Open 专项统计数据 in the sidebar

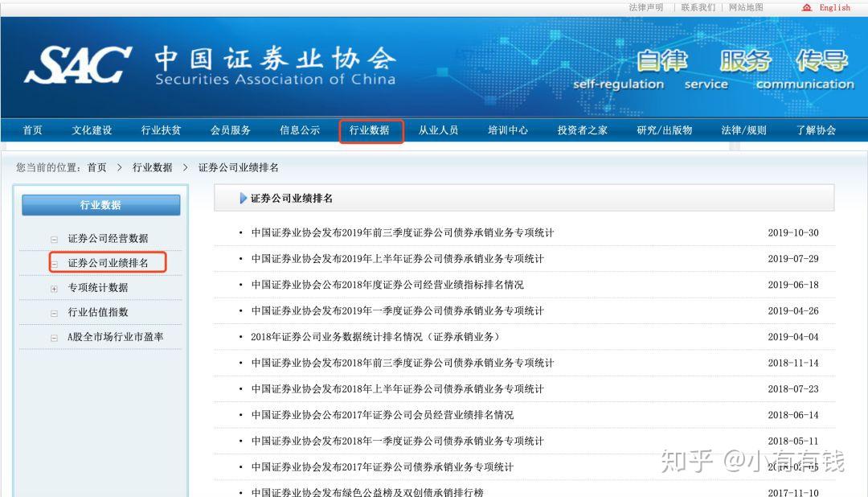(98, 288)
